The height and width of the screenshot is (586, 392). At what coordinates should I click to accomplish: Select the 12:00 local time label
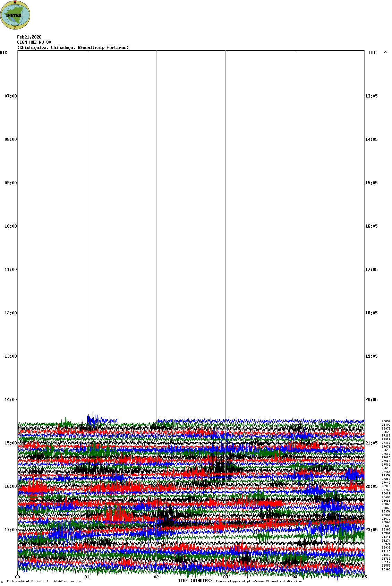(x=10, y=313)
